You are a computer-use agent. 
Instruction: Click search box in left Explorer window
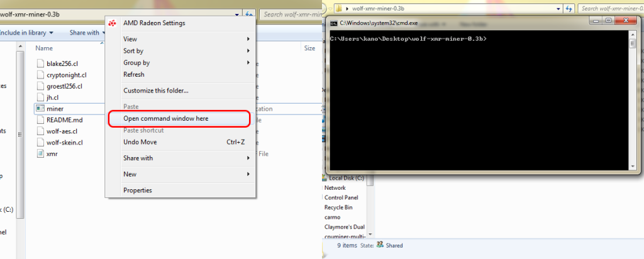(291, 14)
